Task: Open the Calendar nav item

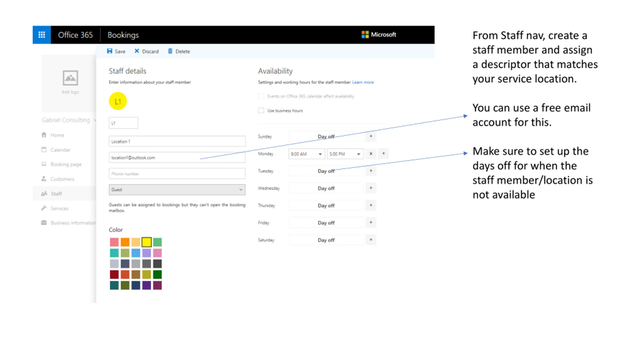Action: click(x=60, y=150)
